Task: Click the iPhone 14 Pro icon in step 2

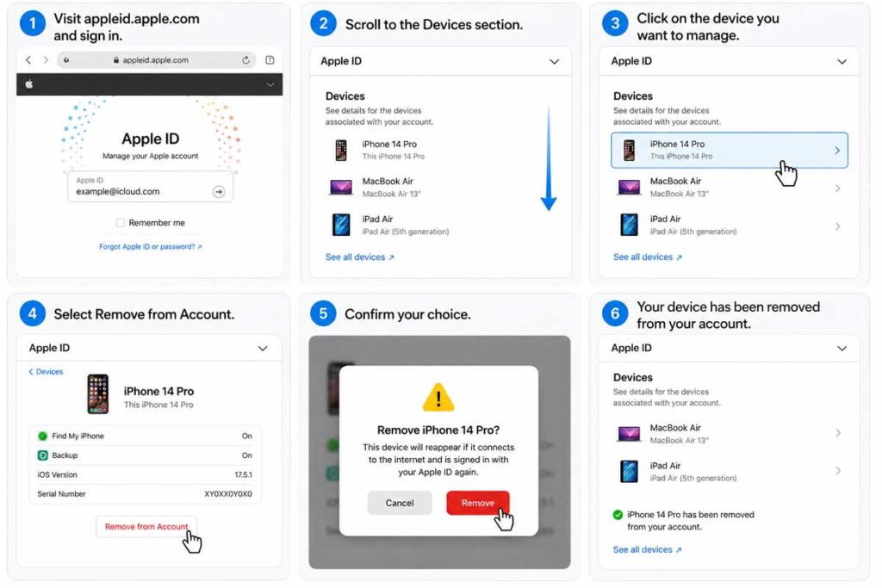Action: click(341, 150)
